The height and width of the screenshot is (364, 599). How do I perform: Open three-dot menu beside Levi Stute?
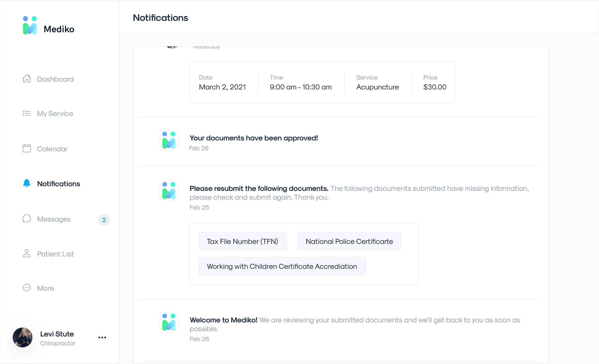(102, 337)
